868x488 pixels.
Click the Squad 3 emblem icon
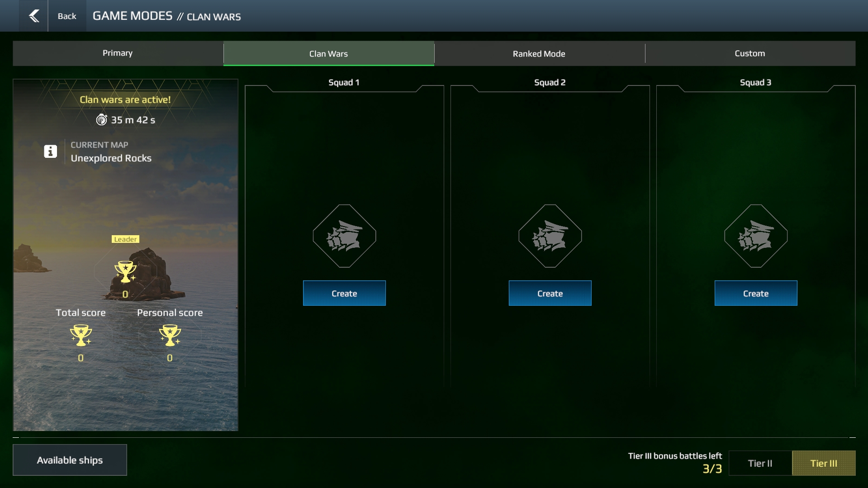click(x=756, y=236)
